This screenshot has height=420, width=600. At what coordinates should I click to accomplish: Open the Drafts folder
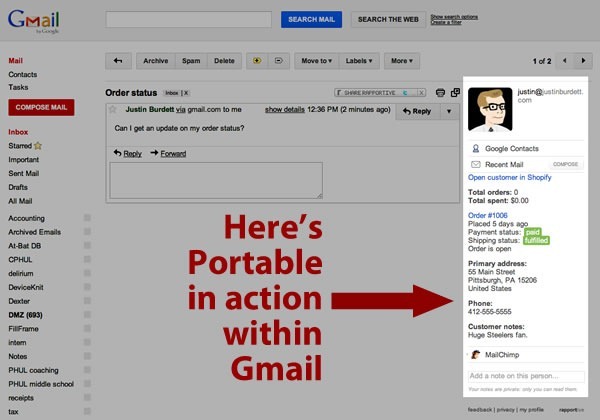(x=18, y=187)
